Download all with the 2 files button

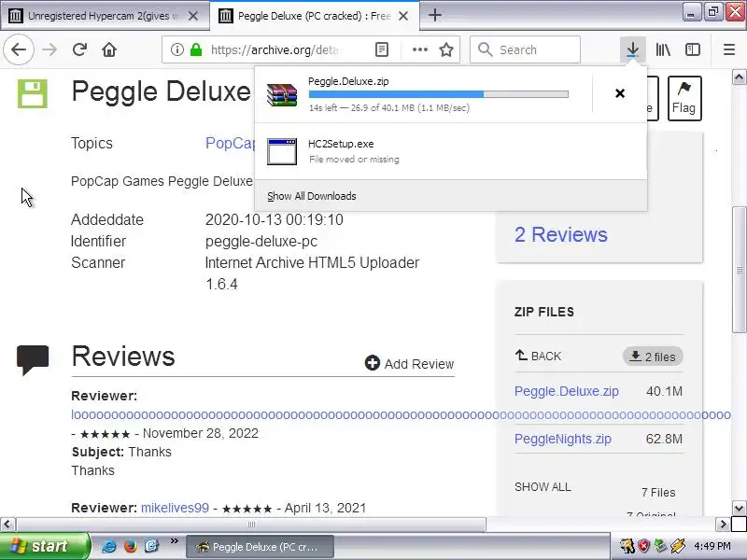(x=653, y=357)
